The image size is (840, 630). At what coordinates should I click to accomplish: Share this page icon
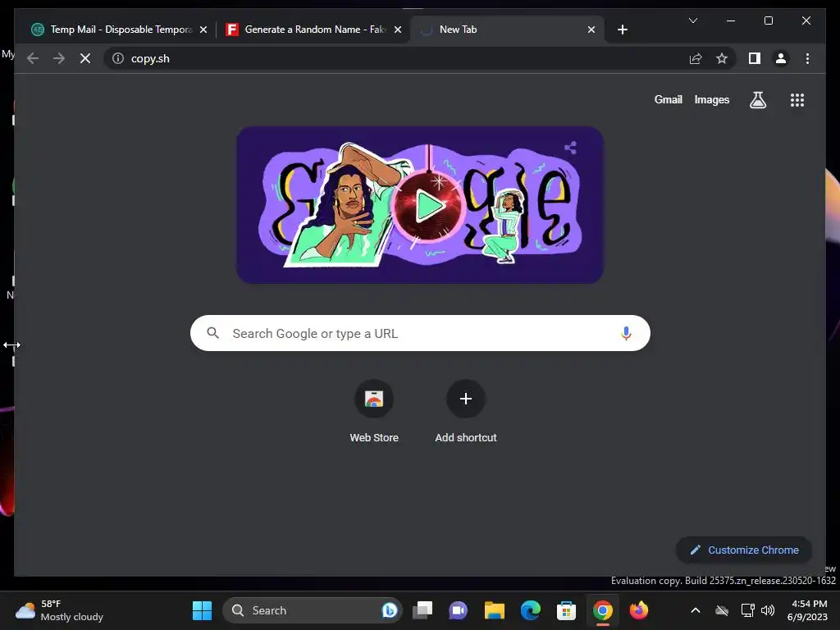coord(696,58)
